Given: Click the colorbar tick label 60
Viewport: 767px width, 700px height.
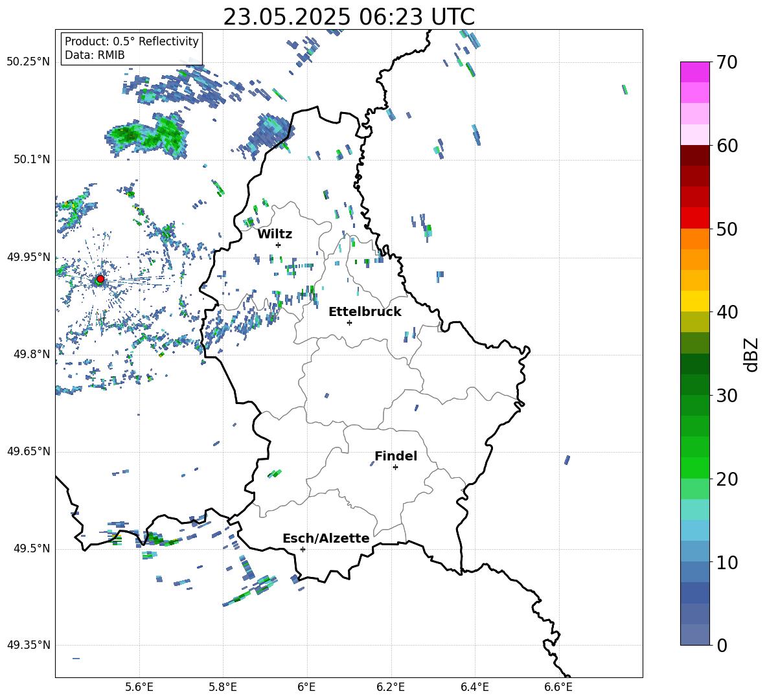Looking at the screenshot, I should pos(727,146).
